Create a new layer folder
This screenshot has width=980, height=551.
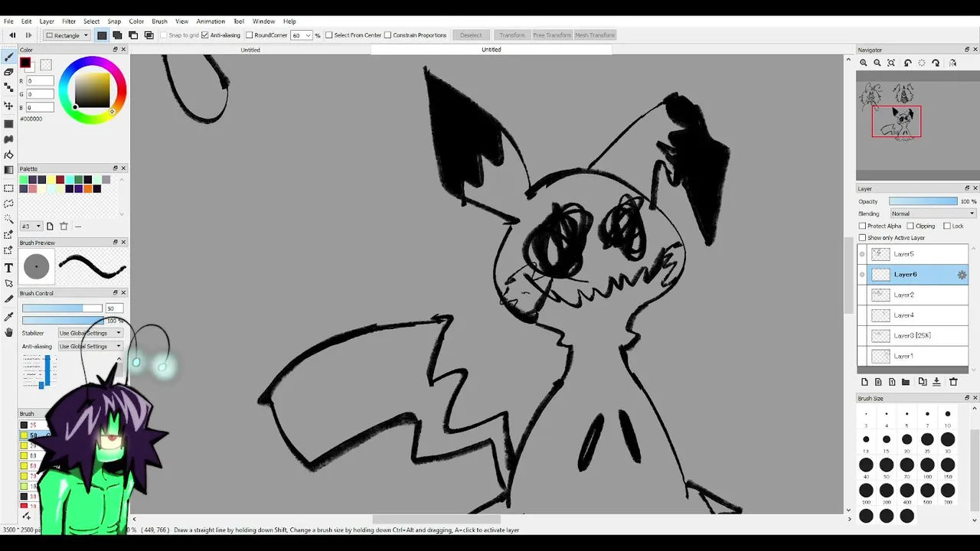pos(906,382)
